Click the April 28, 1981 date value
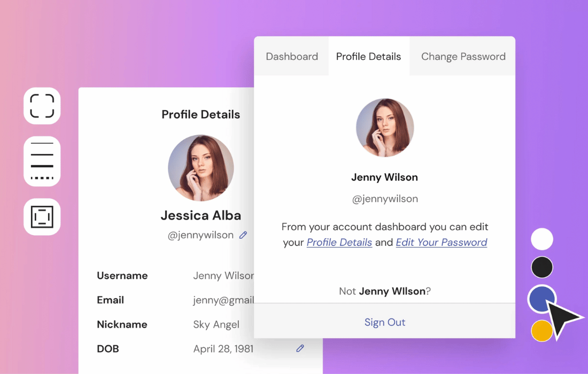Image resolution: width=588 pixels, height=374 pixels. [223, 349]
